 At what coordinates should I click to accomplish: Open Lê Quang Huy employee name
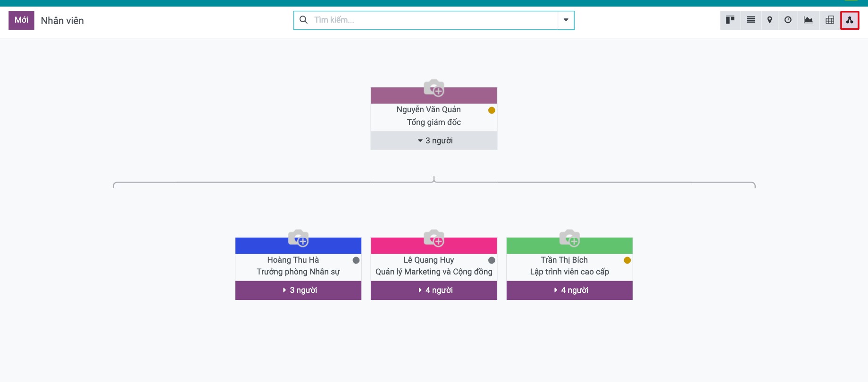429,260
